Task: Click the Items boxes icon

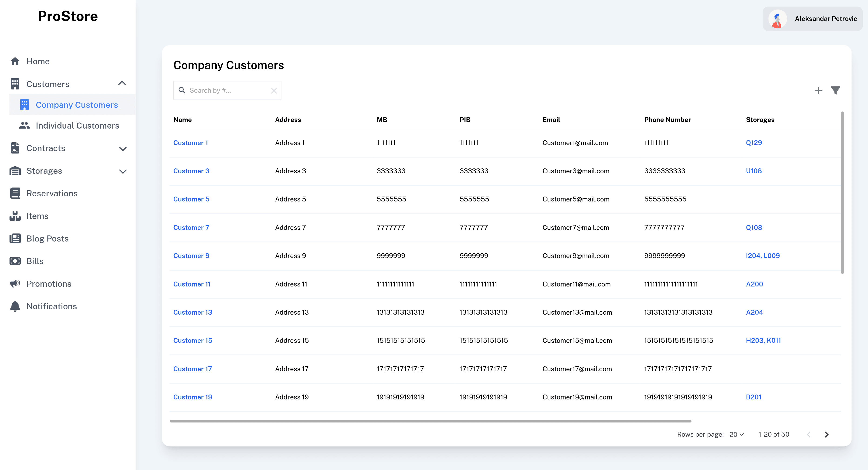Action: pyautogui.click(x=15, y=216)
